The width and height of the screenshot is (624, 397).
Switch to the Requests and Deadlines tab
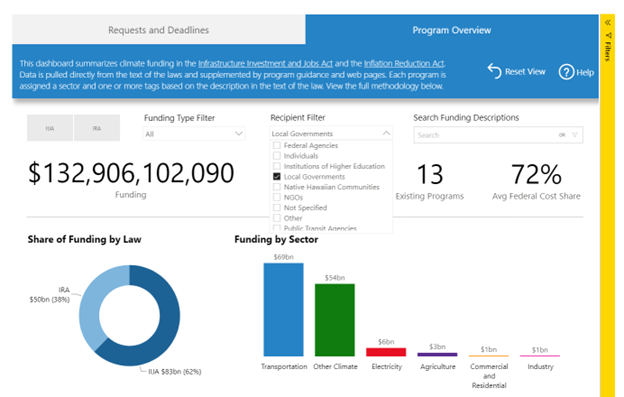click(x=158, y=30)
